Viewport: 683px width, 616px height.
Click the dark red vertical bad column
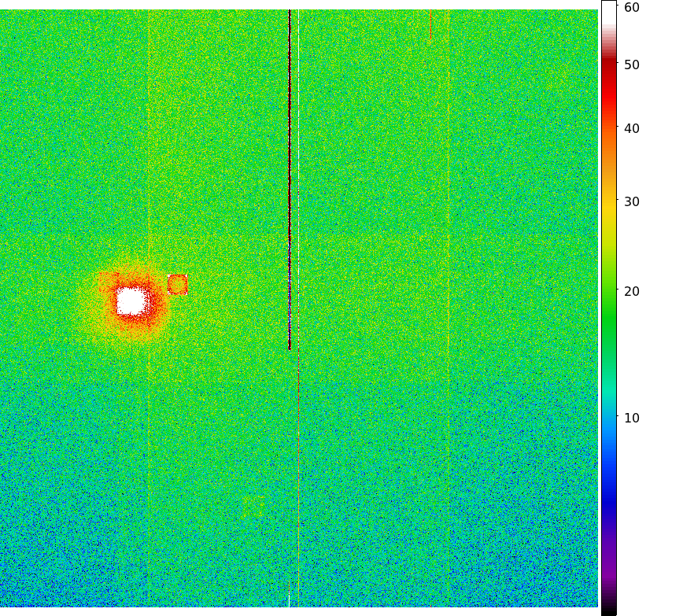point(290,157)
